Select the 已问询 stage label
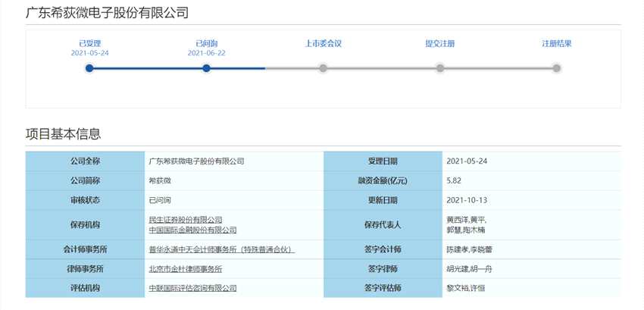 207,43
